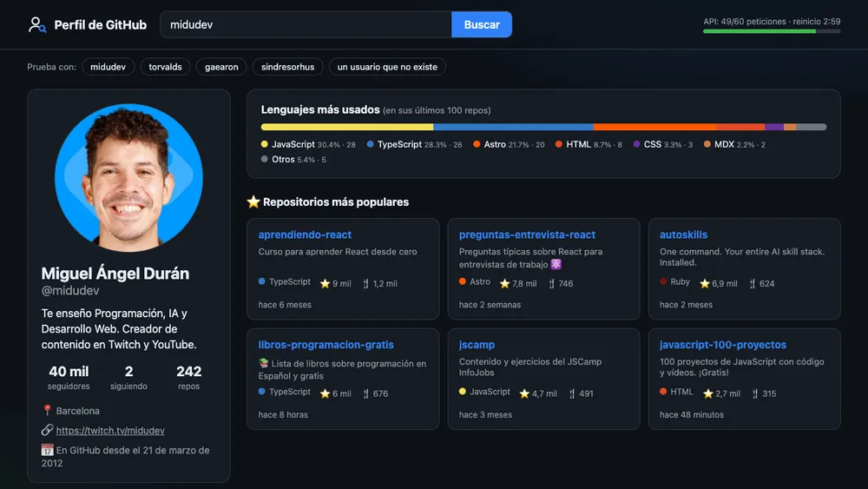The width and height of the screenshot is (868, 489).
Task: Click the fork icon in javascript-100-proyectos card
Action: click(755, 393)
